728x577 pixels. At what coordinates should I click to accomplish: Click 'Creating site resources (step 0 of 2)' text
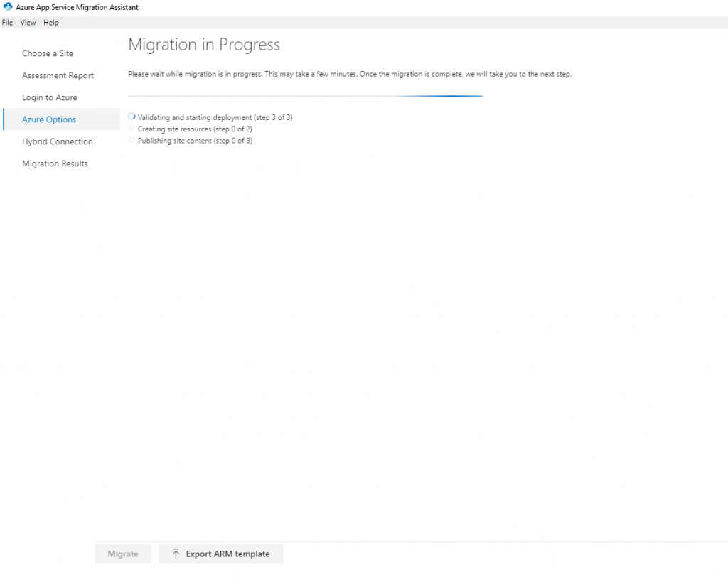(195, 129)
